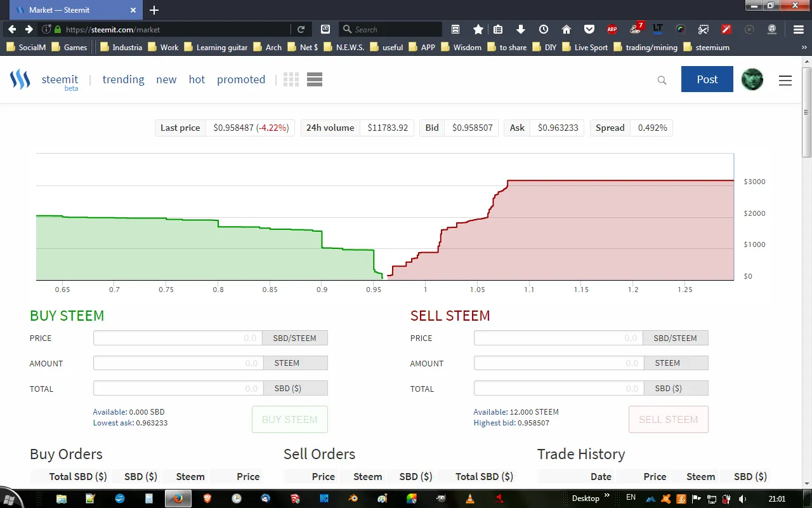
Task: Open trending posts menu
Action: click(x=123, y=79)
